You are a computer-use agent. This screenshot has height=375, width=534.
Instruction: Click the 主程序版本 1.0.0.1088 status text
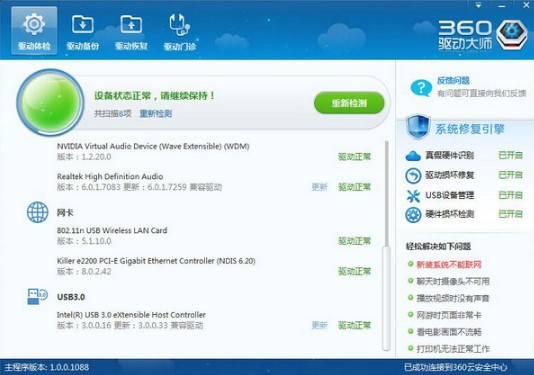47,367
